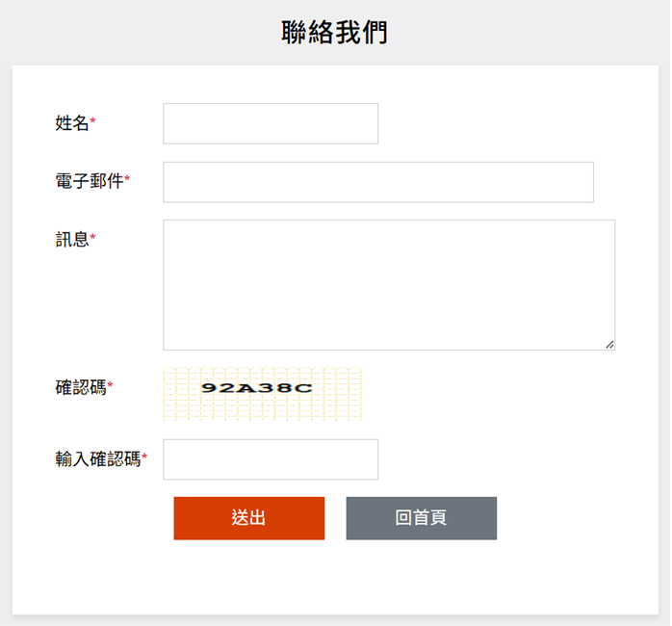This screenshot has height=626, width=672.
Task: Click the 姓名 label text
Action: pyautogui.click(x=72, y=123)
